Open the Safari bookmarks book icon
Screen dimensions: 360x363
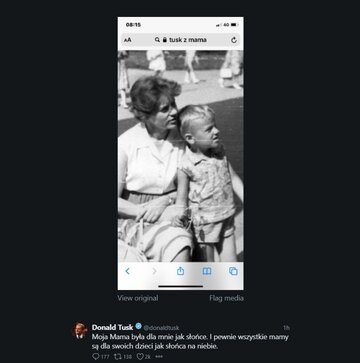207,271
